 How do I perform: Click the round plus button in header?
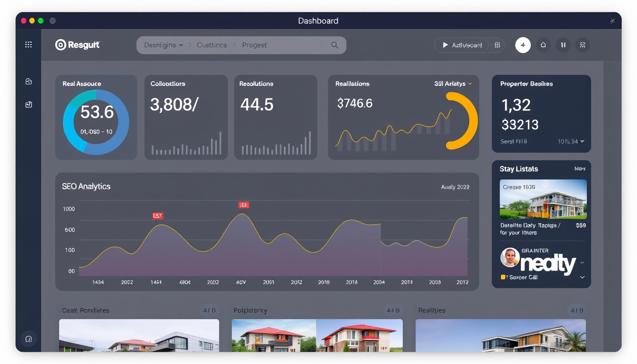click(523, 45)
